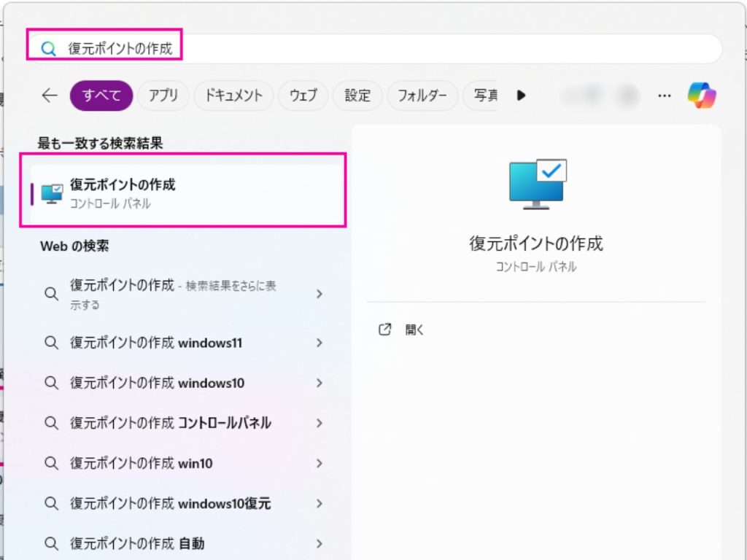
Task: Click the large 復元ポイントの作成 preview monitor icon
Action: pos(538,182)
